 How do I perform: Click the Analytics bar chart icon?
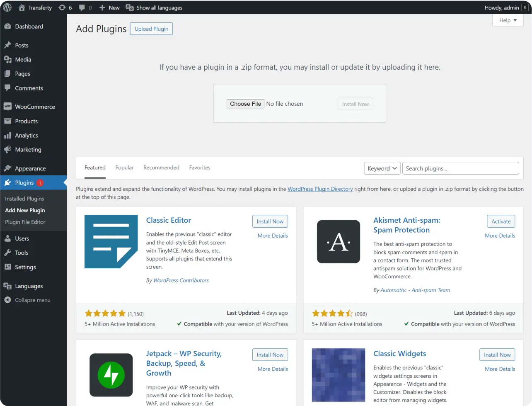7,136
